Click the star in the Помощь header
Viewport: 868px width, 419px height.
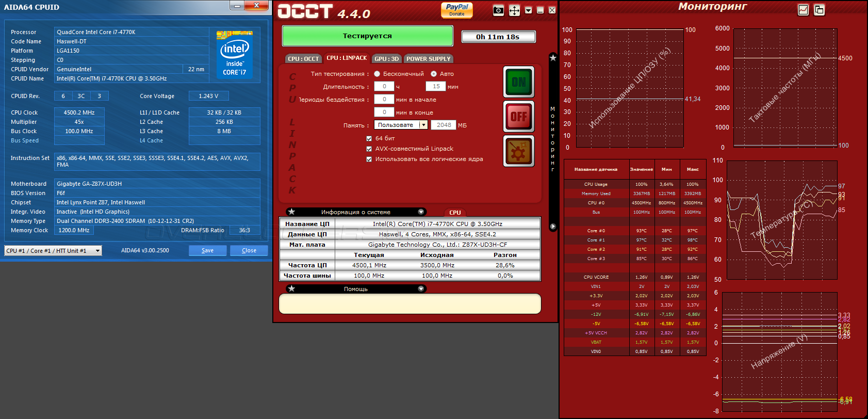pos(291,289)
